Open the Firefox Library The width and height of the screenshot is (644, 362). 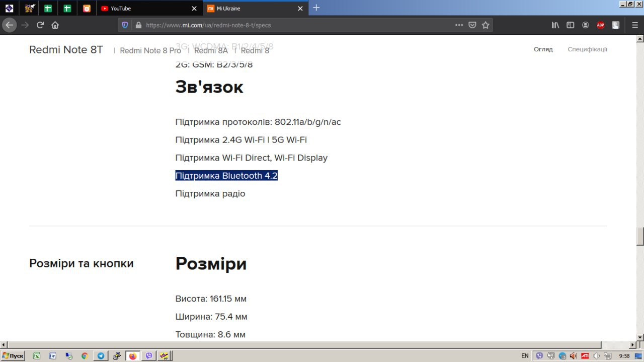[x=555, y=25]
